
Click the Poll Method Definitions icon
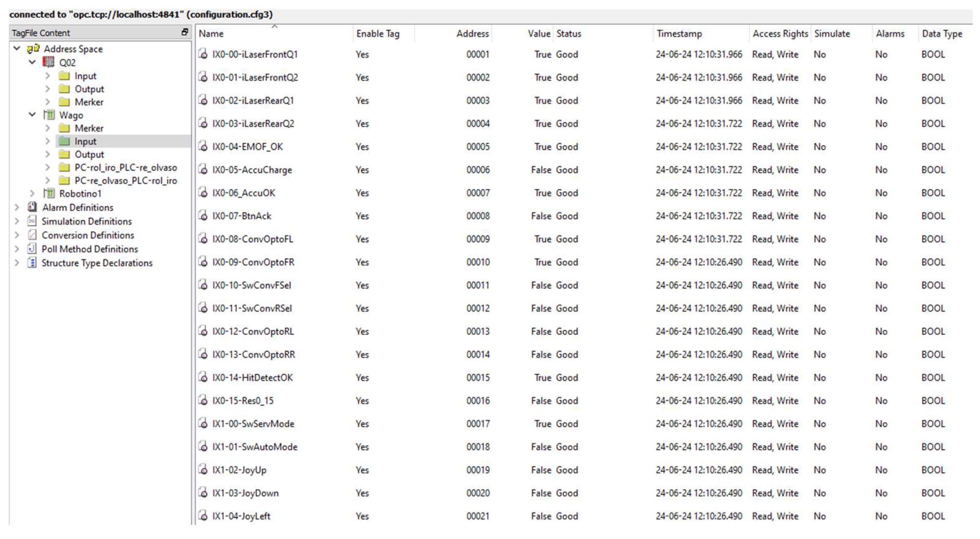click(x=32, y=249)
